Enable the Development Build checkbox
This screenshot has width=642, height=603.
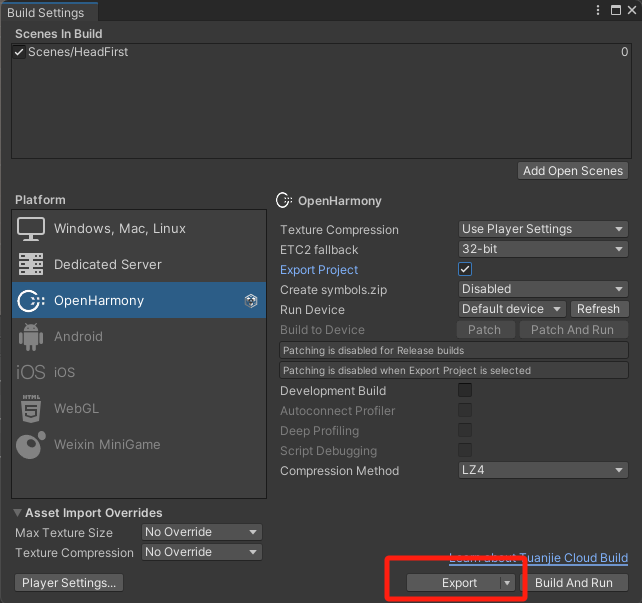click(465, 391)
